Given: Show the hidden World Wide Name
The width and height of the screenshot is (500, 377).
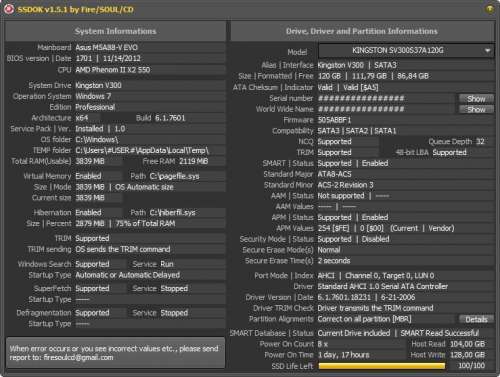Looking at the screenshot, I should click(476, 109).
